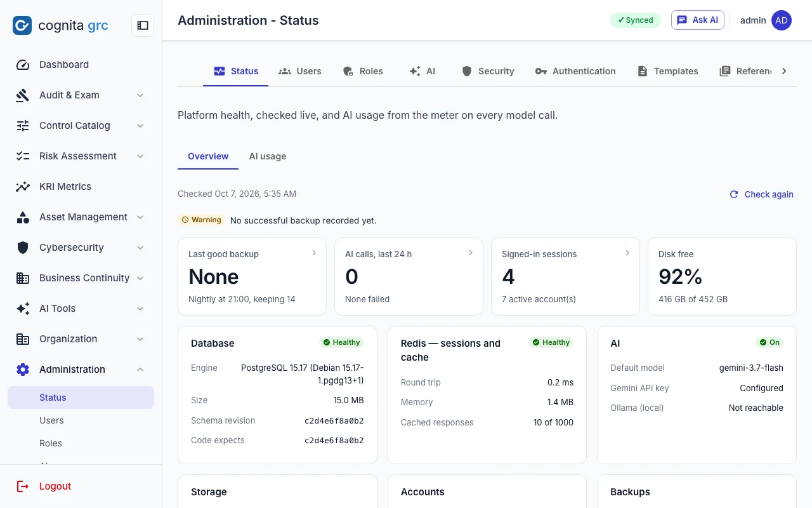Switch to the Security tab
The height and width of the screenshot is (508, 812).
point(488,71)
